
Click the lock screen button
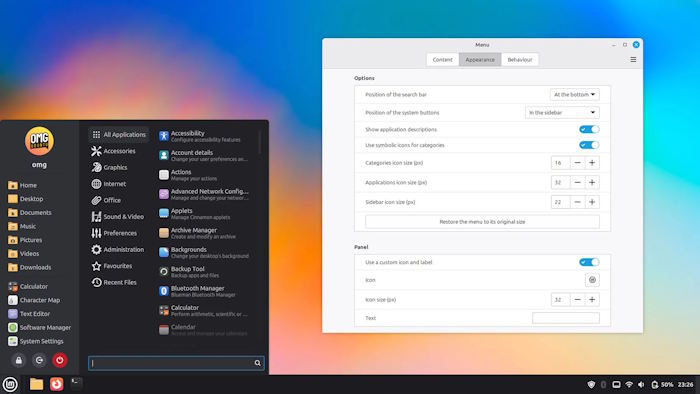click(x=18, y=360)
